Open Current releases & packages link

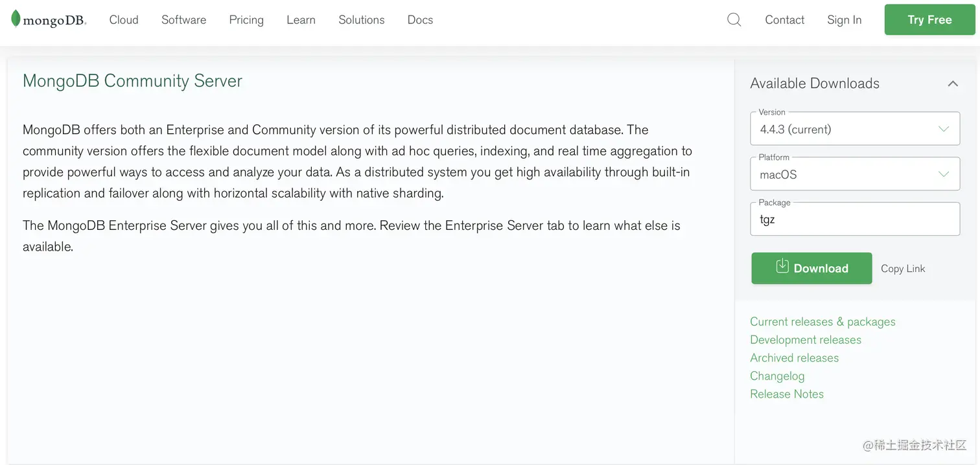[822, 322]
